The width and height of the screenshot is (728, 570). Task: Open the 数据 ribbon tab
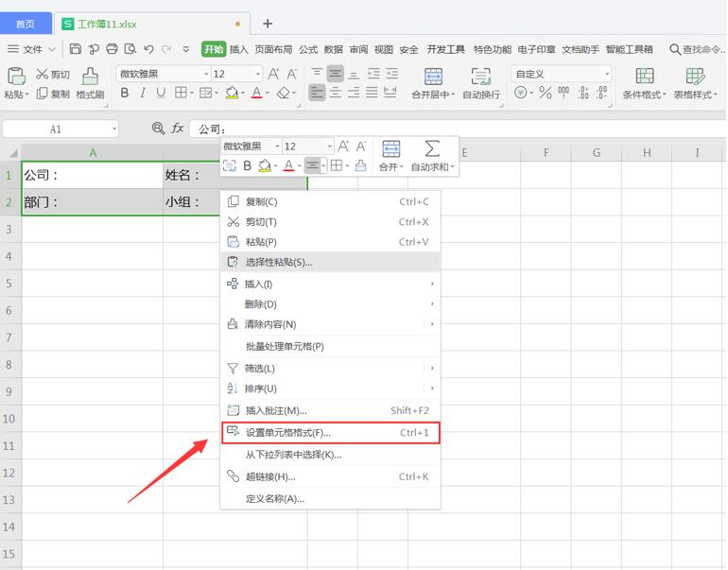coord(333,49)
